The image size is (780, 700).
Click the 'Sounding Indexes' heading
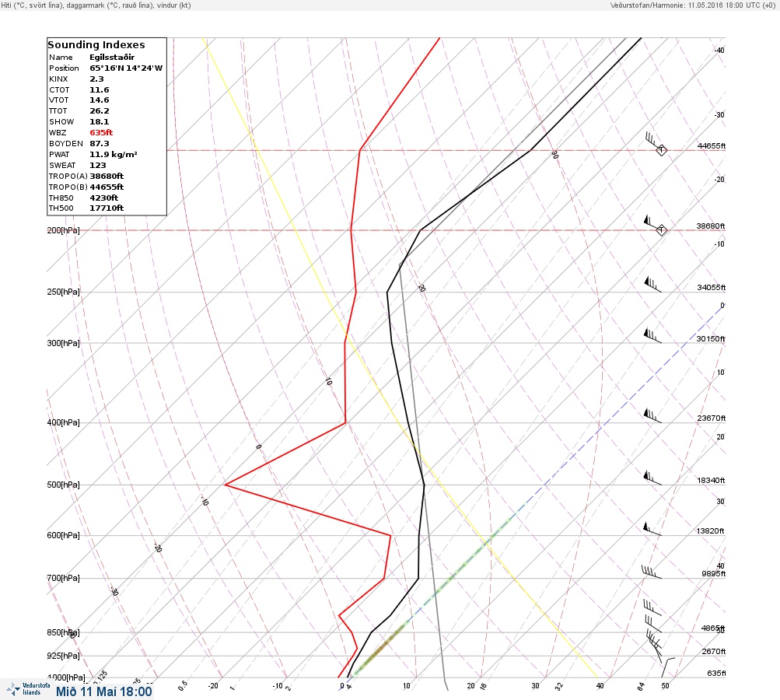coord(96,45)
